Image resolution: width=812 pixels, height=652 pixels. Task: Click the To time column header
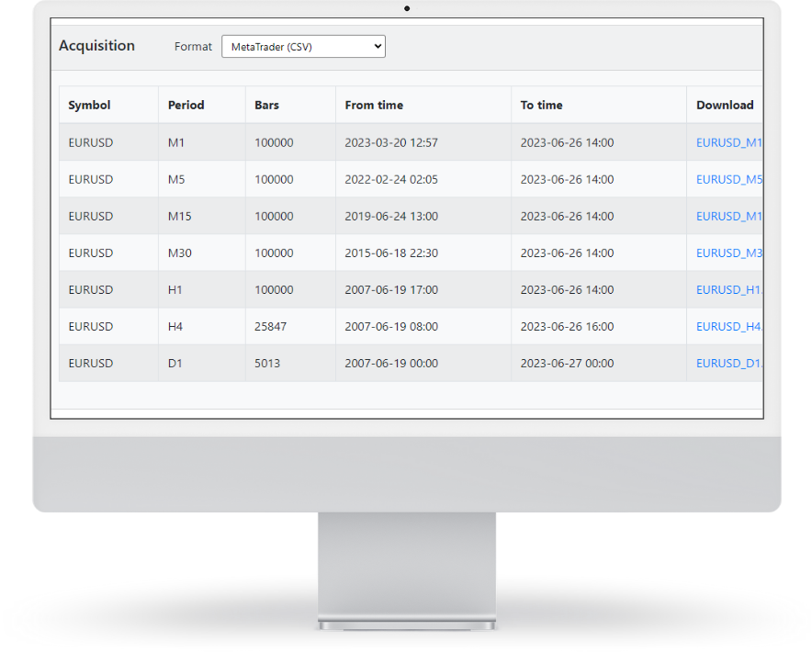coord(541,105)
